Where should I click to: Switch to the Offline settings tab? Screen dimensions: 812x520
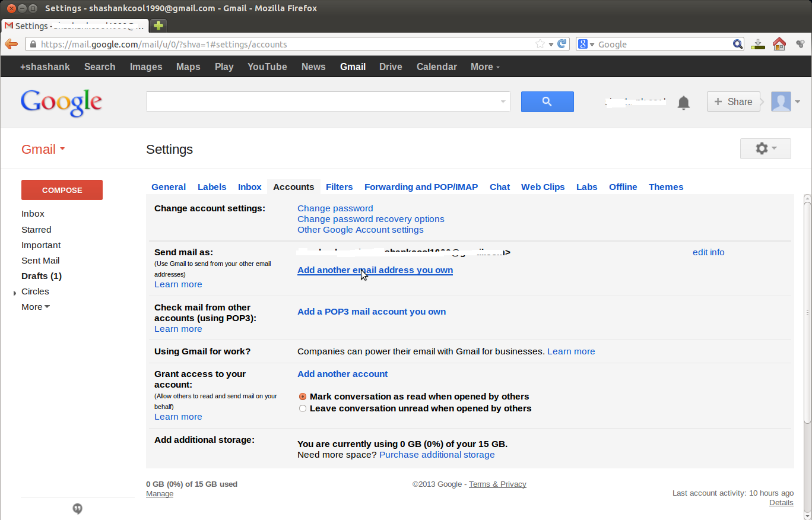click(x=623, y=187)
